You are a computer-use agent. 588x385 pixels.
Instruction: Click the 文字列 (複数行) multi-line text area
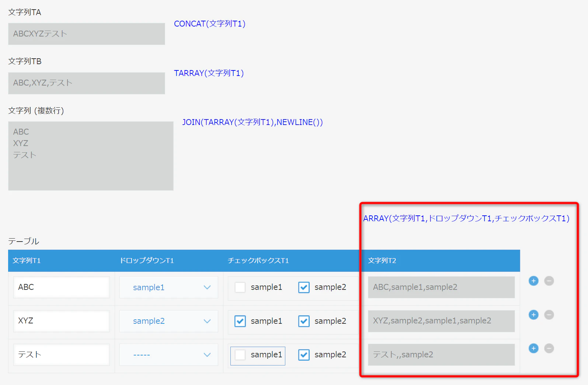point(91,156)
